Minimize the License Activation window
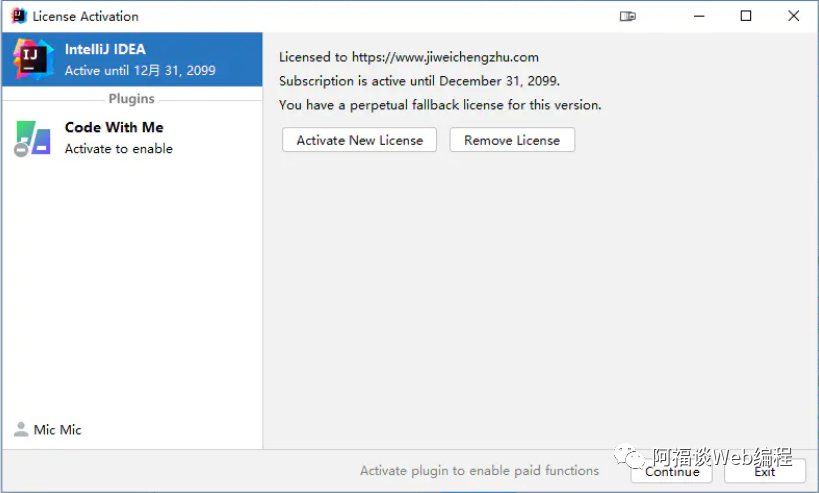Screen dimensions: 819x493 pos(699,16)
